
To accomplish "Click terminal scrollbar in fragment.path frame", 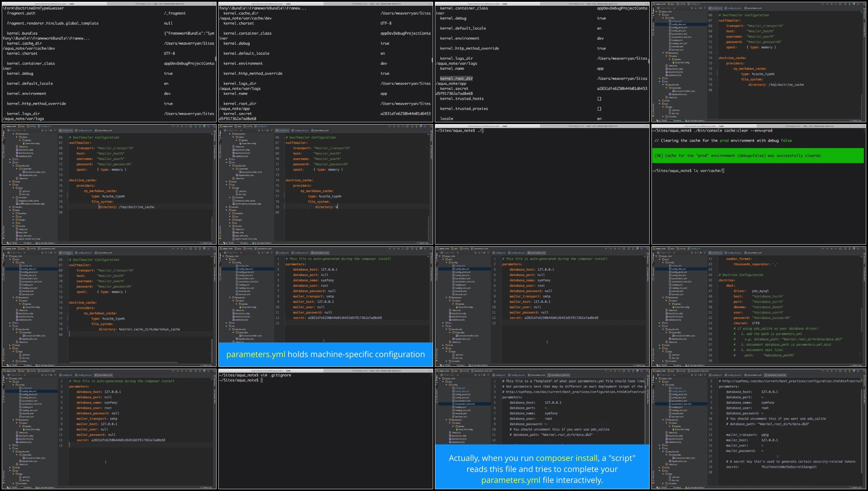I will click(x=215, y=59).
